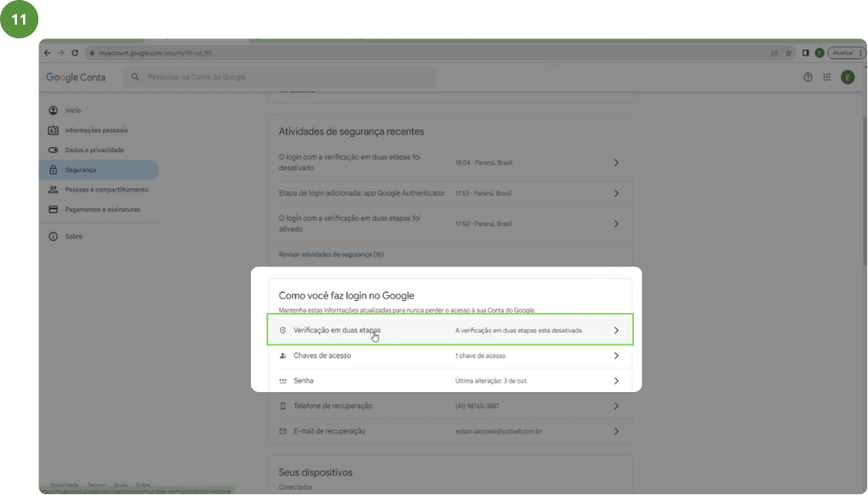Click the address bar URL
The width and height of the screenshot is (868, 495).
coord(155,53)
